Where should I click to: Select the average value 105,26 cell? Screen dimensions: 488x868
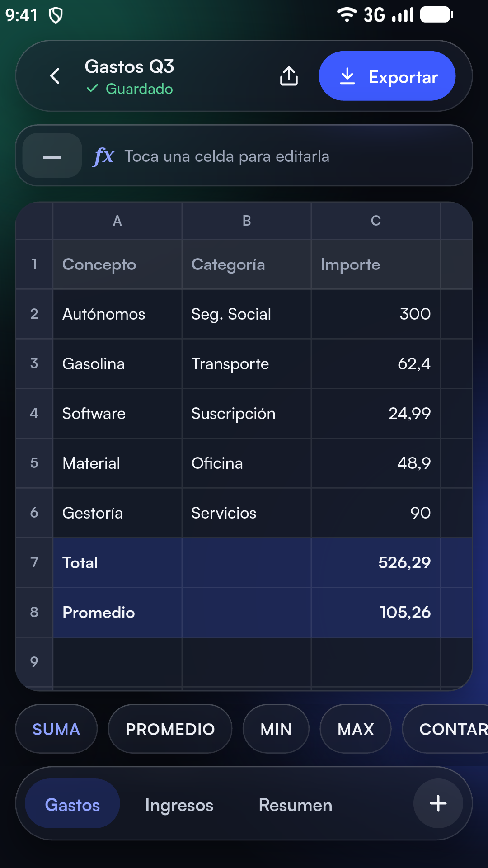pos(376,612)
